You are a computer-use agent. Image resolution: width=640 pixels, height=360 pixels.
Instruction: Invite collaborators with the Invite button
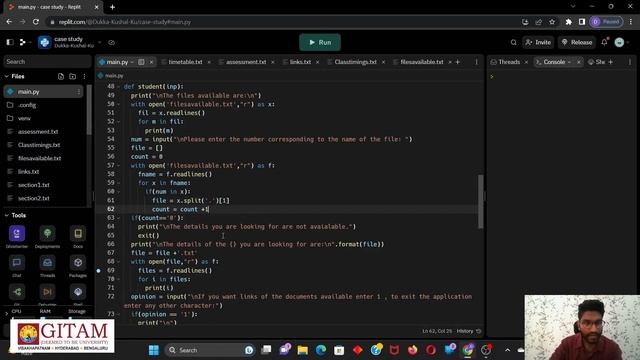538,42
